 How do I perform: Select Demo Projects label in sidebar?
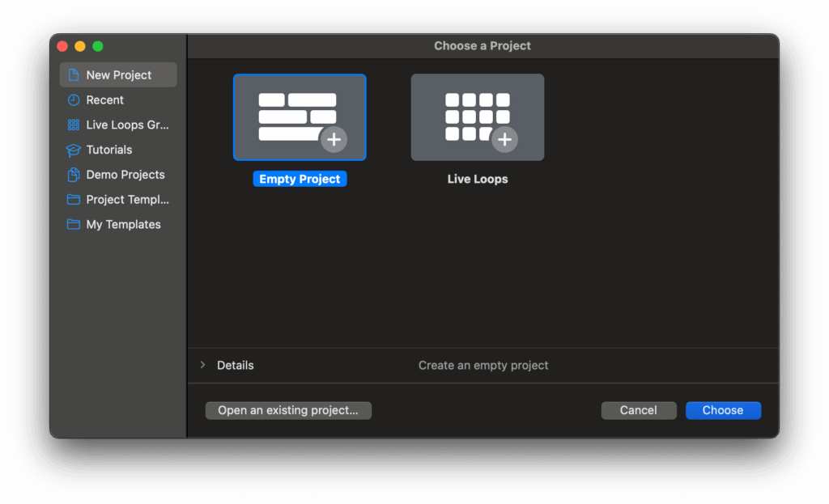coord(125,175)
